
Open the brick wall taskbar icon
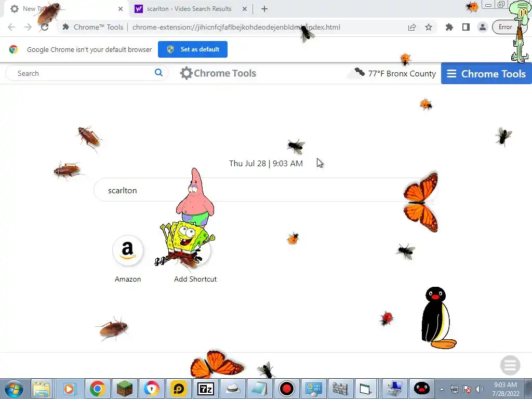tap(340, 389)
